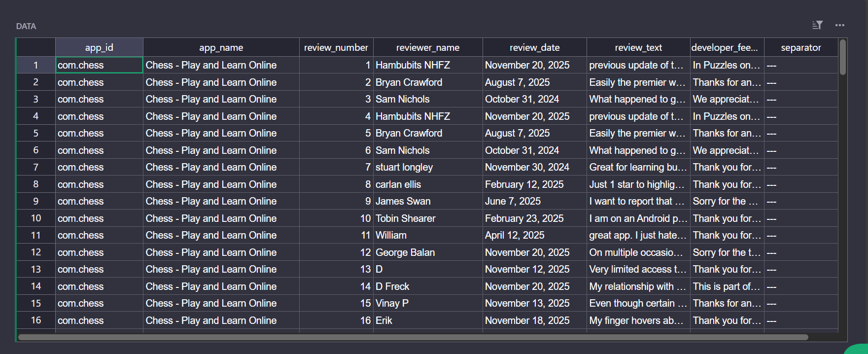Select the separator column header
The image size is (868, 354).
(801, 47)
